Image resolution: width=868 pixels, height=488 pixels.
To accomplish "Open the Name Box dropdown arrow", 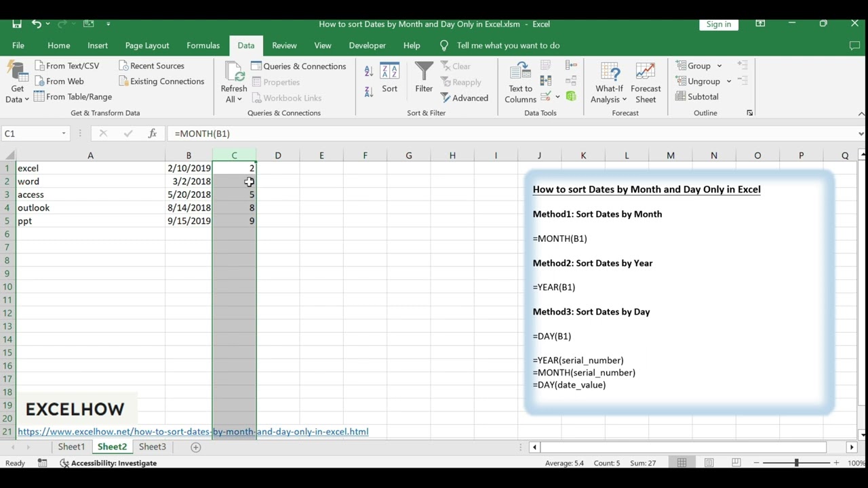I will 64,134.
